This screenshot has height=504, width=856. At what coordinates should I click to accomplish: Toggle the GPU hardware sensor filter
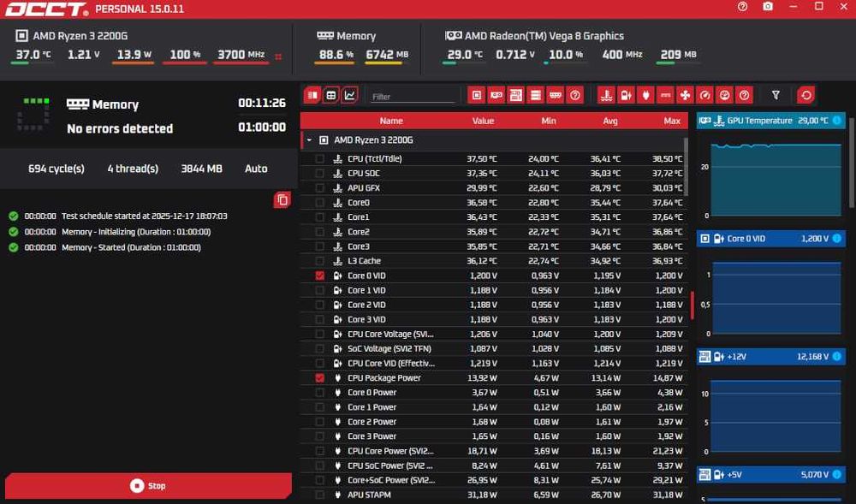496,95
